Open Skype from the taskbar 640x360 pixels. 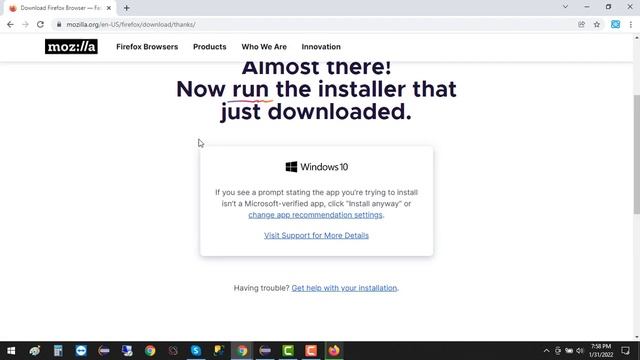(x=196, y=351)
